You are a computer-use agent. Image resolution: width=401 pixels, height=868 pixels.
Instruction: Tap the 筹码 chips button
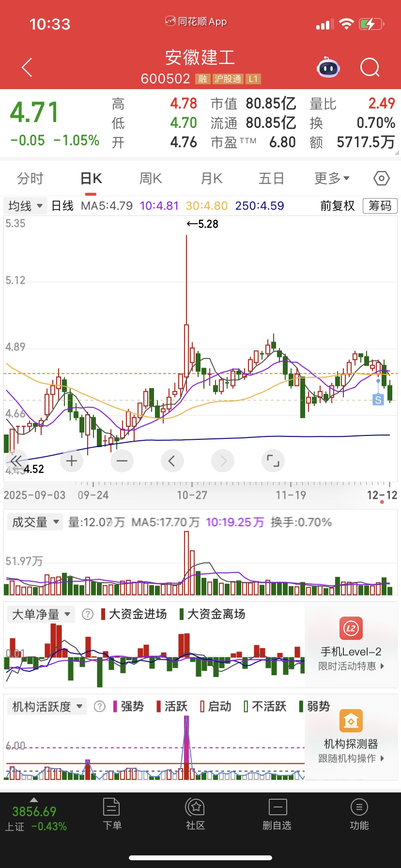pos(380,206)
